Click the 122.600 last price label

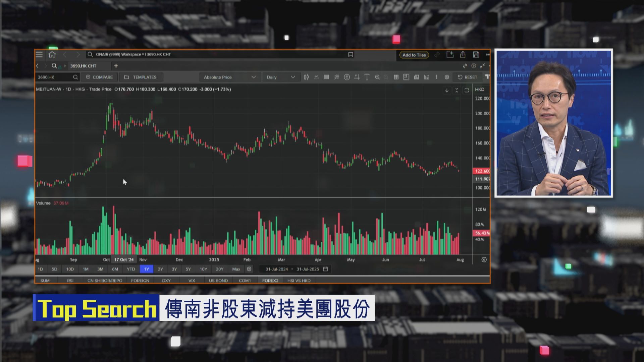[x=481, y=171]
